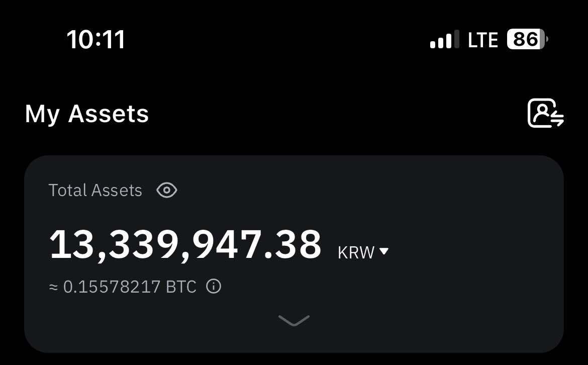Tap the clock showing 10:11
Screen dimensions: 588x365
click(95, 40)
